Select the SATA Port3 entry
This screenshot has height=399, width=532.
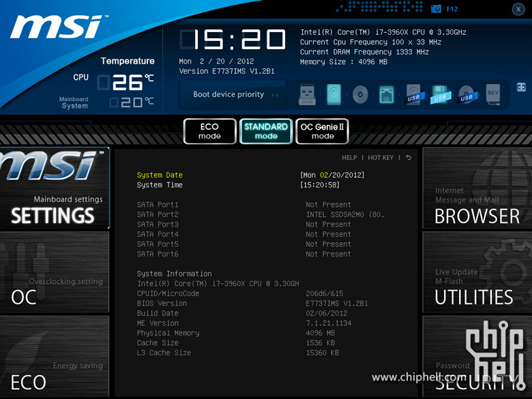pyautogui.click(x=244, y=224)
